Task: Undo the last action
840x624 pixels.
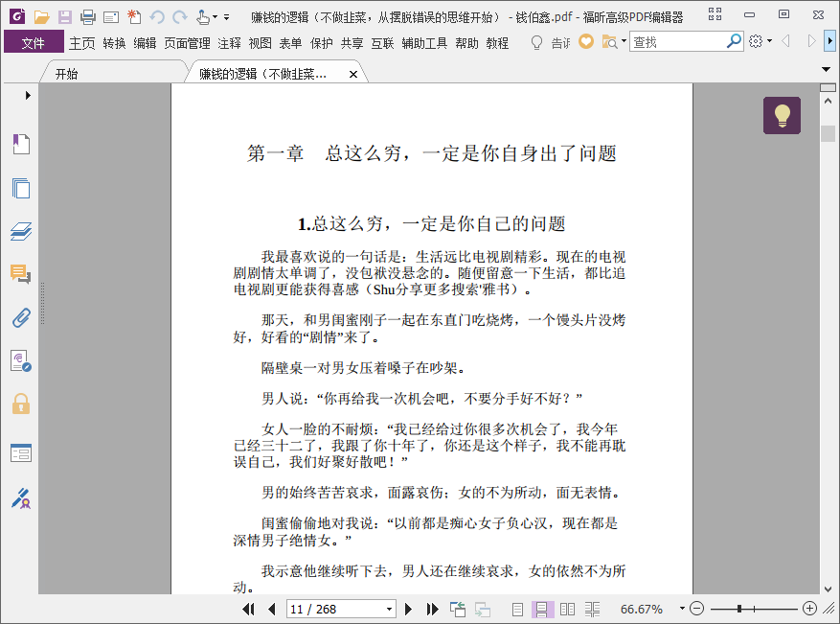Action: pyautogui.click(x=157, y=17)
